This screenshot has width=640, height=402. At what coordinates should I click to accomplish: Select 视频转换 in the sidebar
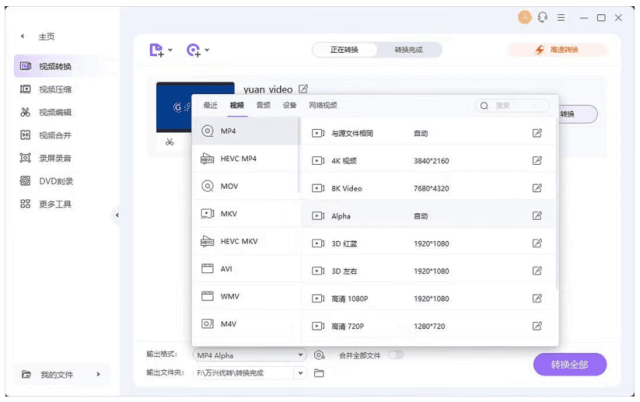pyautogui.click(x=61, y=66)
